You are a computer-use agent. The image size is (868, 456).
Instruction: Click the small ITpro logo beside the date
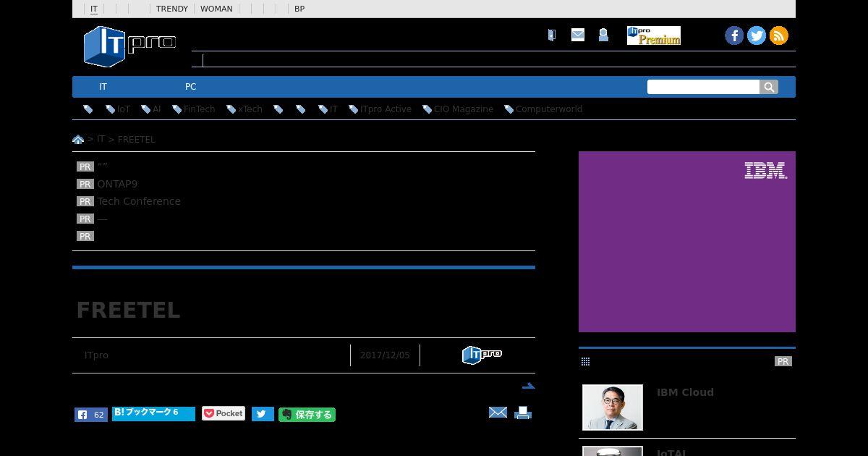(x=482, y=355)
